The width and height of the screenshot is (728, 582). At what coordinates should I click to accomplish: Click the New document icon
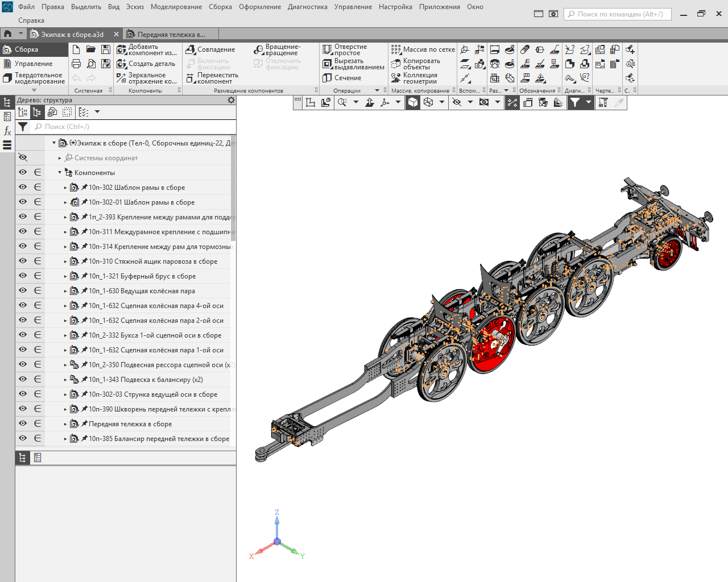pyautogui.click(x=76, y=49)
